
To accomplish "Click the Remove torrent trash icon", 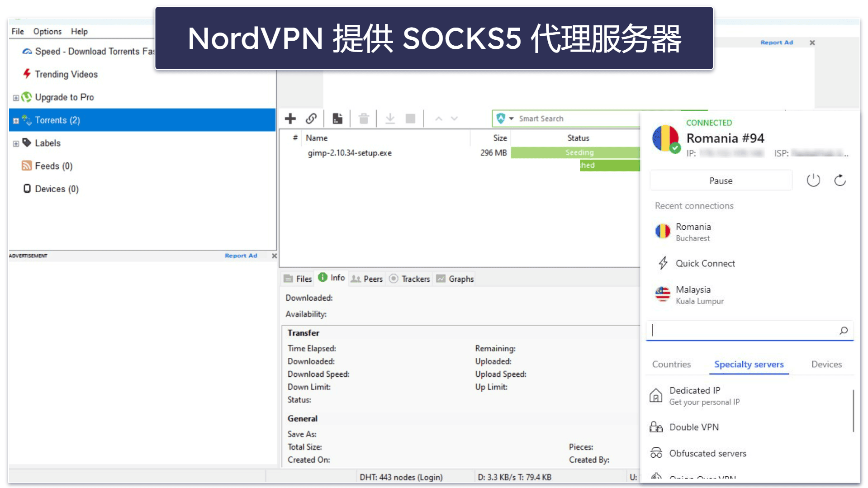I will (364, 119).
